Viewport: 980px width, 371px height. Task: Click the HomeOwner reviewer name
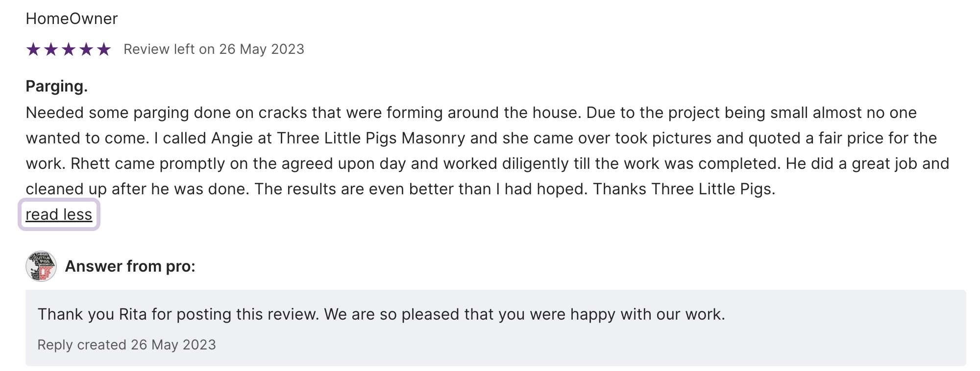72,19
